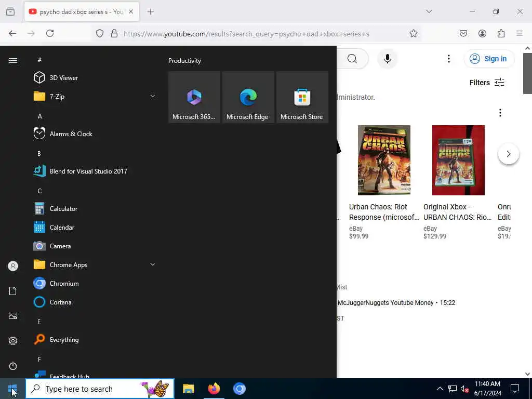Click the page vertical scrollbar thumb

(527, 73)
